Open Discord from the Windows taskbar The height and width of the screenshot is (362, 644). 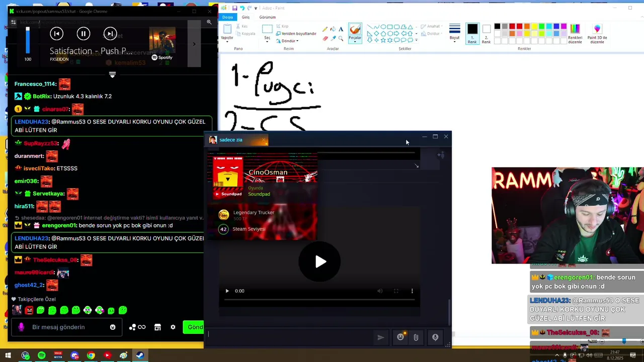point(74,355)
